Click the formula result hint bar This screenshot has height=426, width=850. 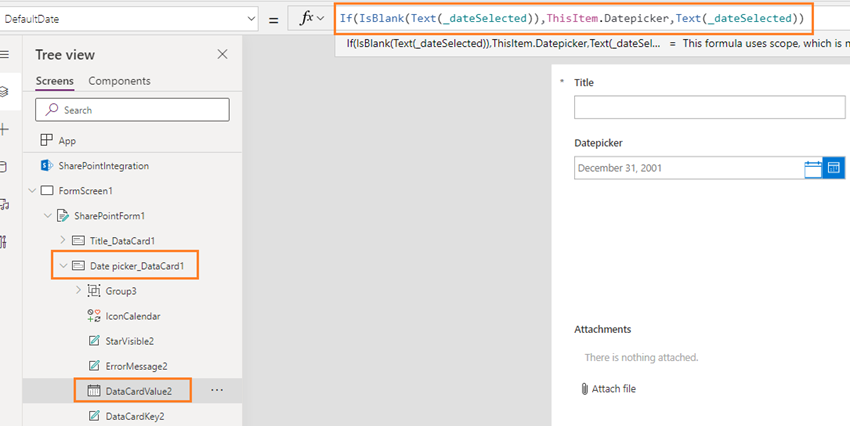tap(593, 43)
